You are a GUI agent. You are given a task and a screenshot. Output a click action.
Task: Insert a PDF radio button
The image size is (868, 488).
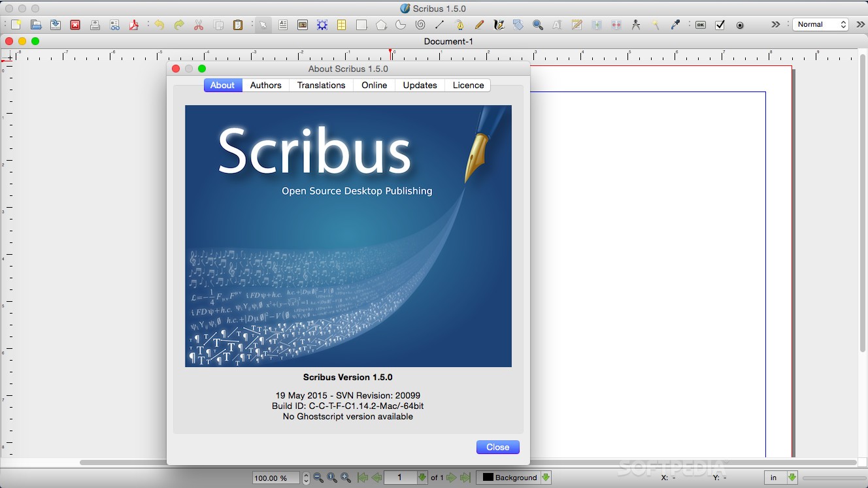point(740,25)
